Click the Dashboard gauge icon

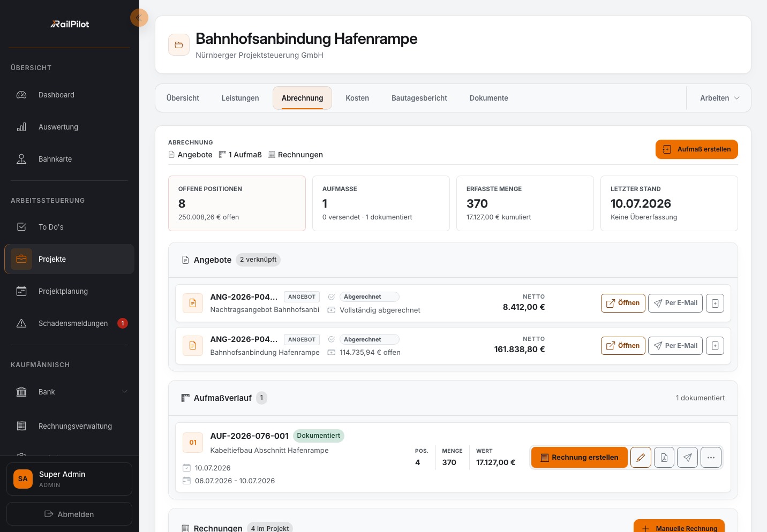tap(21, 95)
